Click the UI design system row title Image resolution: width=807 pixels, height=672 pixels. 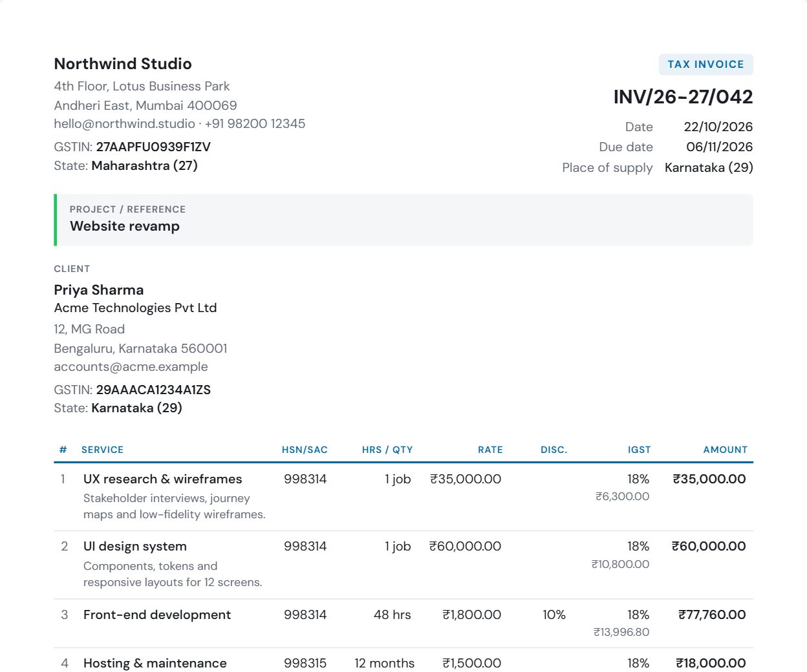click(x=135, y=546)
